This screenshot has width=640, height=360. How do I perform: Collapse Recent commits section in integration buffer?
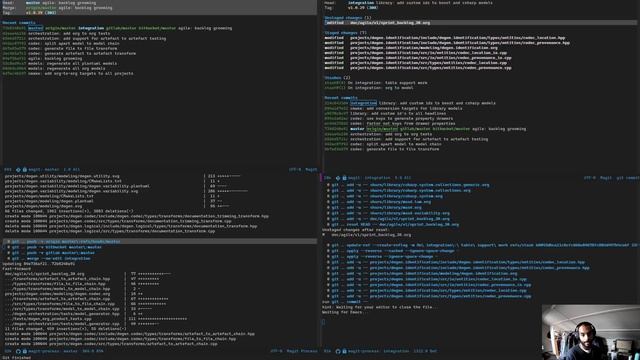341,98
